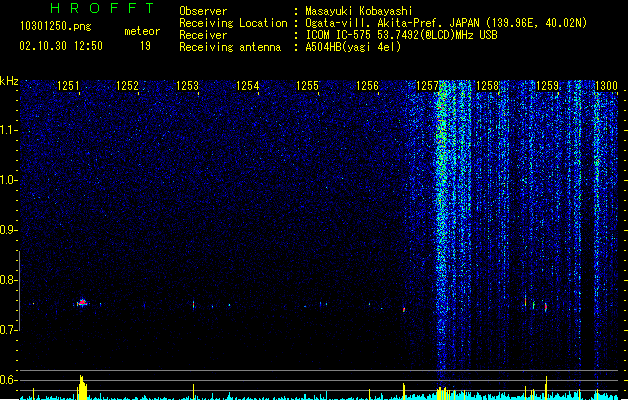Click the timestamp 02.10.30 12:50

tap(61, 46)
